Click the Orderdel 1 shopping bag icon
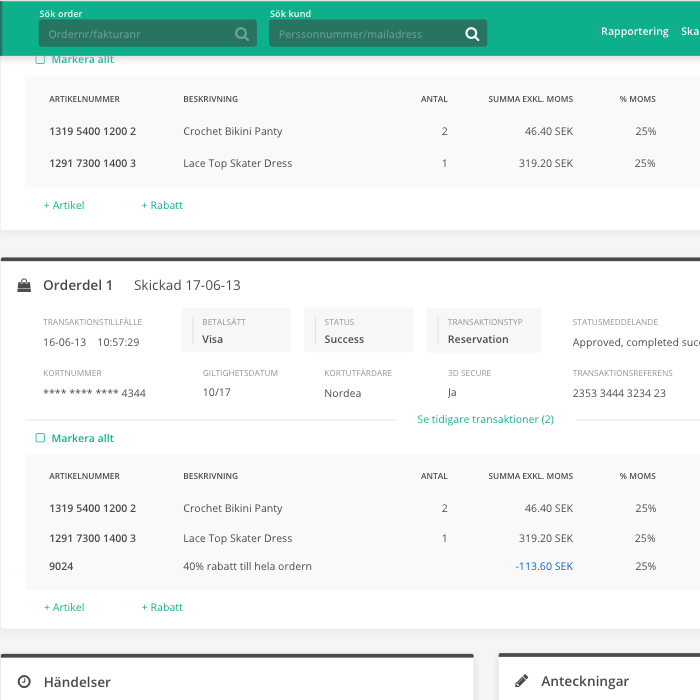The image size is (700, 700). 24,286
